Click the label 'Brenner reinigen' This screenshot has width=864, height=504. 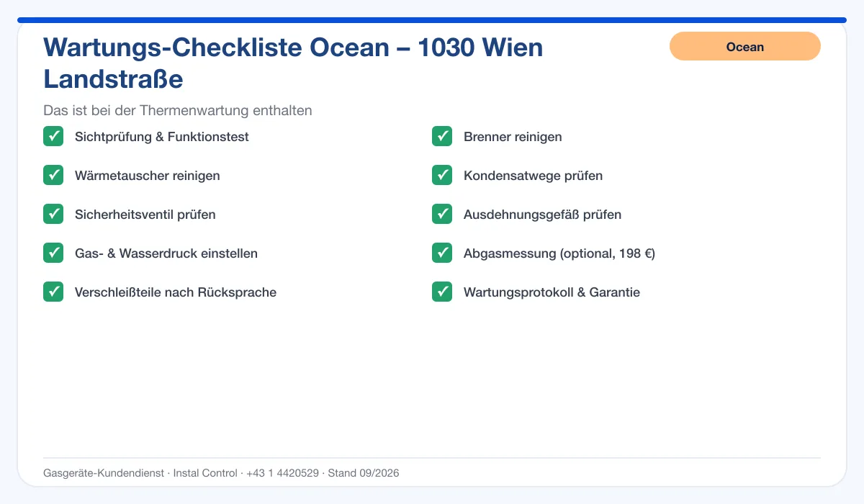coord(513,137)
